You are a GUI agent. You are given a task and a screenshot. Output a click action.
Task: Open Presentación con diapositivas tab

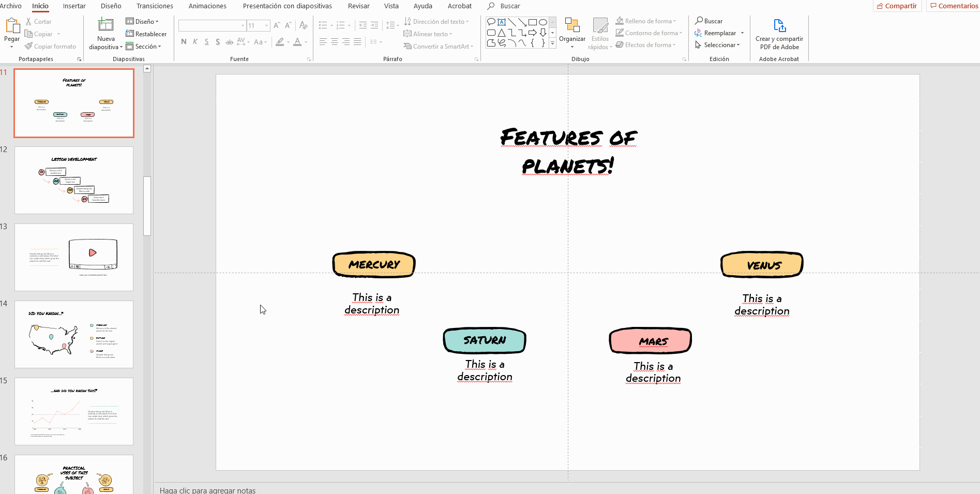288,6
